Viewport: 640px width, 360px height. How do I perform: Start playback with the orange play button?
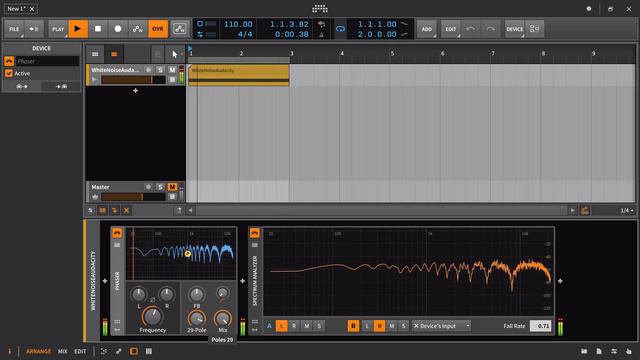coord(78,29)
